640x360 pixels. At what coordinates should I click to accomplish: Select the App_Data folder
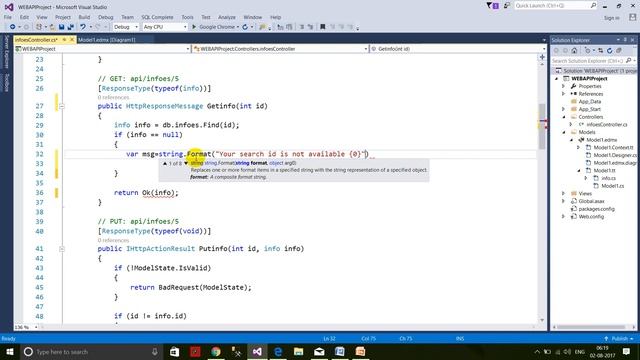click(589, 102)
